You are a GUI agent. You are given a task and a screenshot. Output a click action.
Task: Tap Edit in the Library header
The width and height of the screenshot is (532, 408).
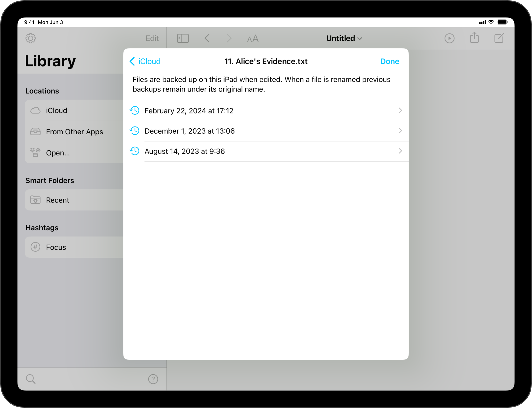[152, 38]
